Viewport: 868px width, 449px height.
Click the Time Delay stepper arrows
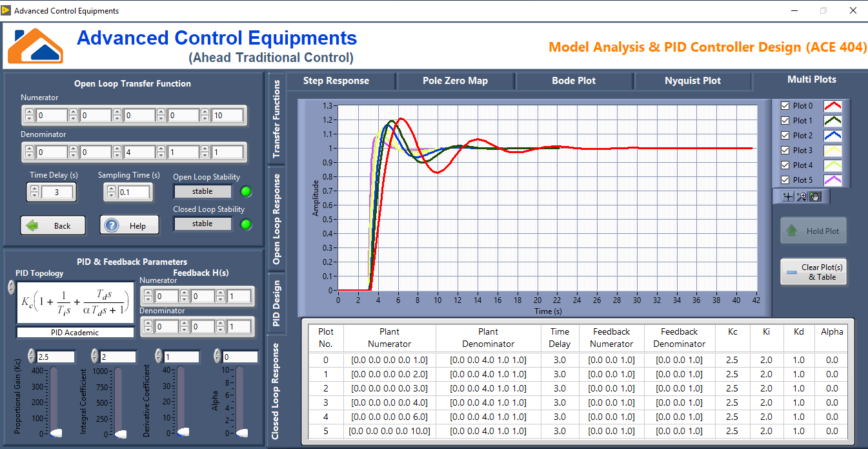35,192
